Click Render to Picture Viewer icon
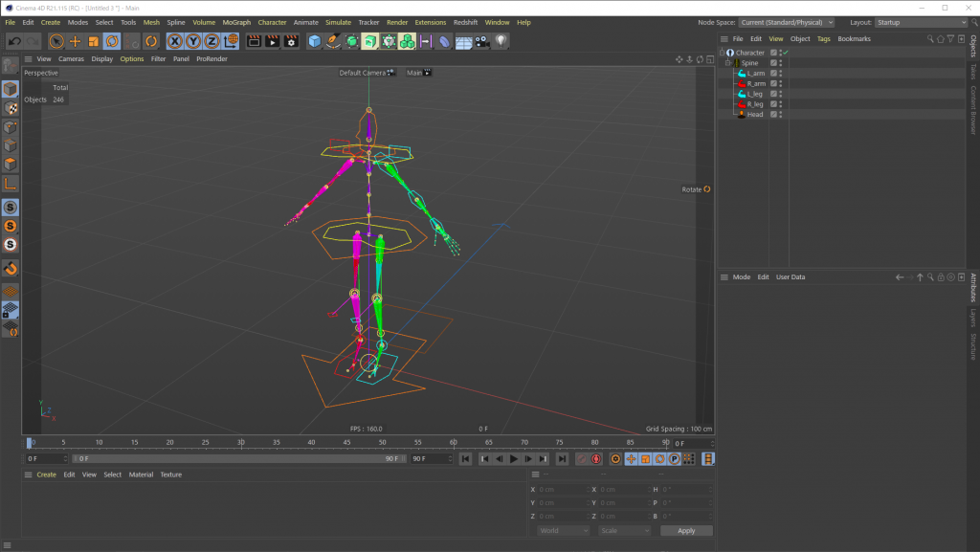 [273, 41]
